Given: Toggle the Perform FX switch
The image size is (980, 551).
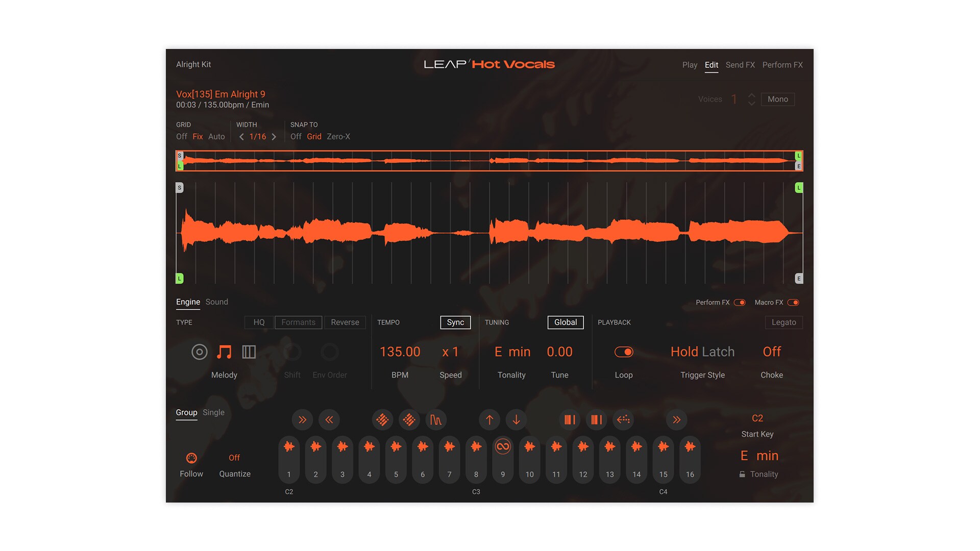Looking at the screenshot, I should click(x=740, y=303).
